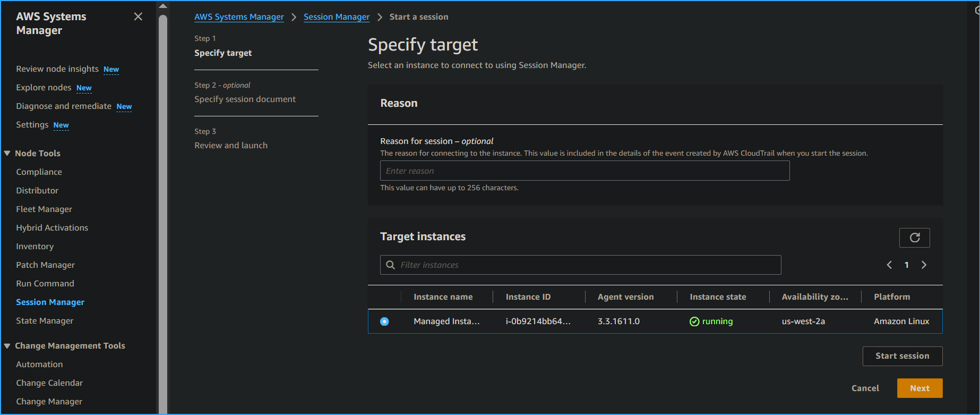The width and height of the screenshot is (980, 415).
Task: Open Hybrid Activations
Action: pyautogui.click(x=52, y=228)
